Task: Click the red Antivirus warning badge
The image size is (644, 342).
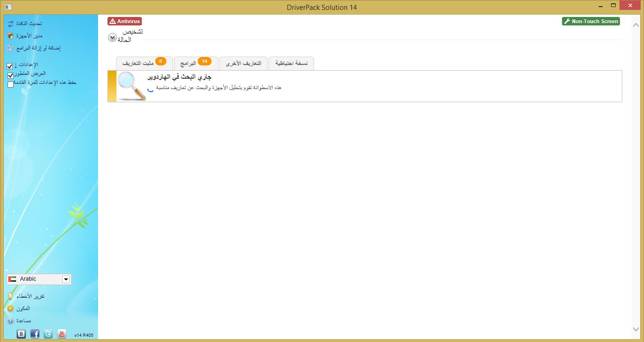Action: point(124,21)
